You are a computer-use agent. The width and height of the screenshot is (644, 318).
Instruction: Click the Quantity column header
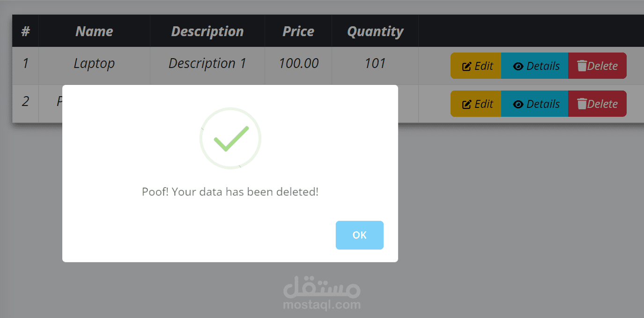(375, 31)
